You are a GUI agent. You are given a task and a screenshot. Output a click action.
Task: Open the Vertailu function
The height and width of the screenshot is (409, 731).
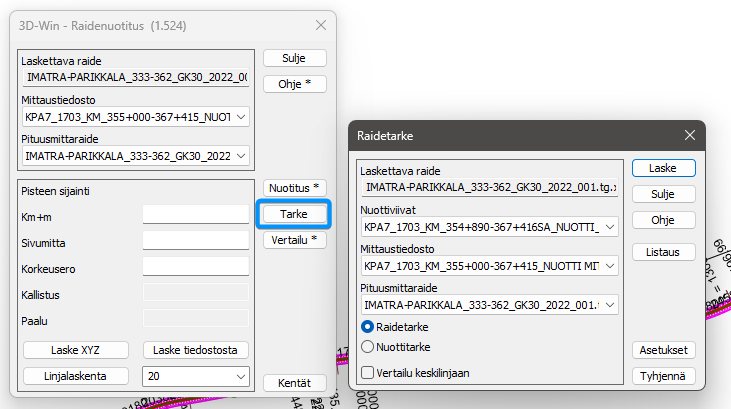point(294,240)
